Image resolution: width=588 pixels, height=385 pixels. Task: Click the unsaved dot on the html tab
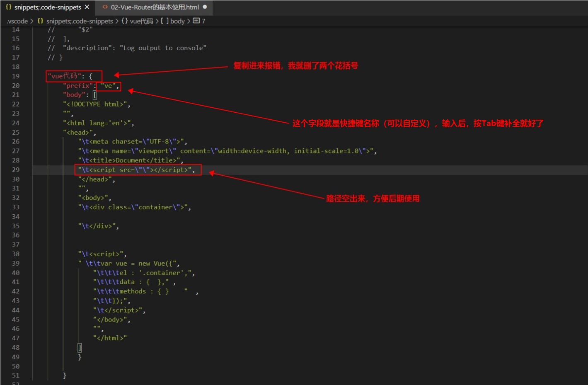tap(205, 7)
